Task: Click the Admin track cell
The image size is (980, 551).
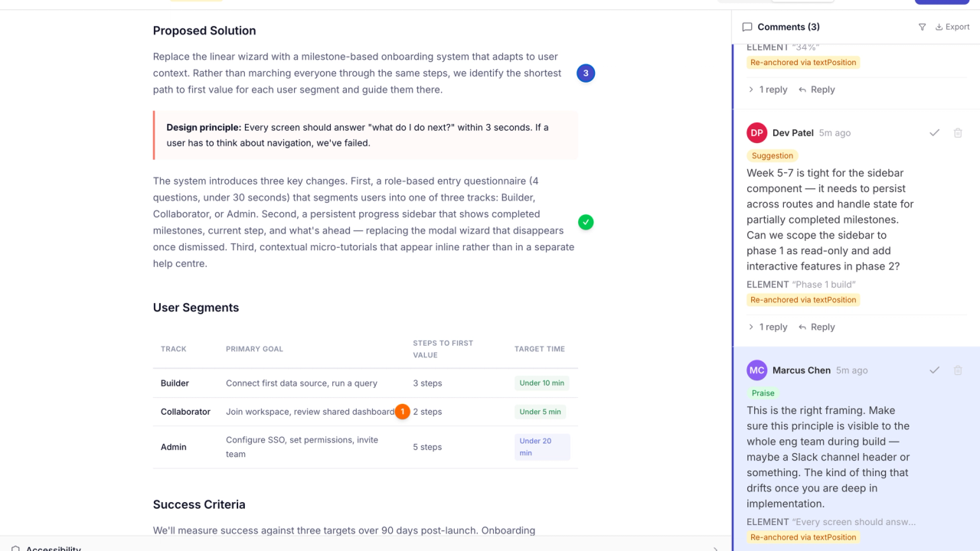Action: tap(173, 447)
